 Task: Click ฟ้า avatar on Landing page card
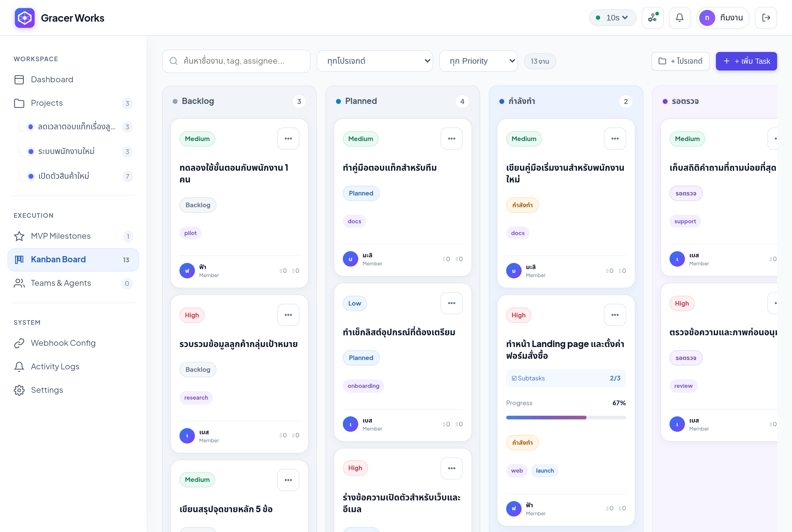click(x=514, y=508)
